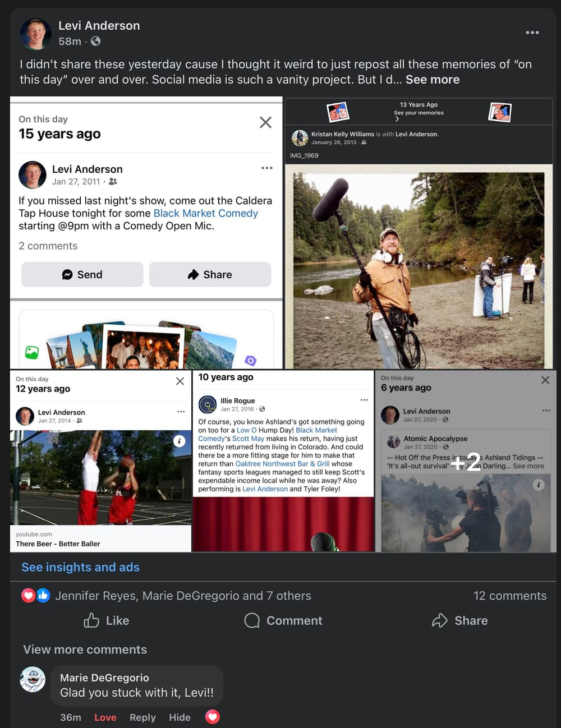This screenshot has width=561, height=728.
Task: Click the globe privacy icon near 58m
Action: click(x=96, y=41)
